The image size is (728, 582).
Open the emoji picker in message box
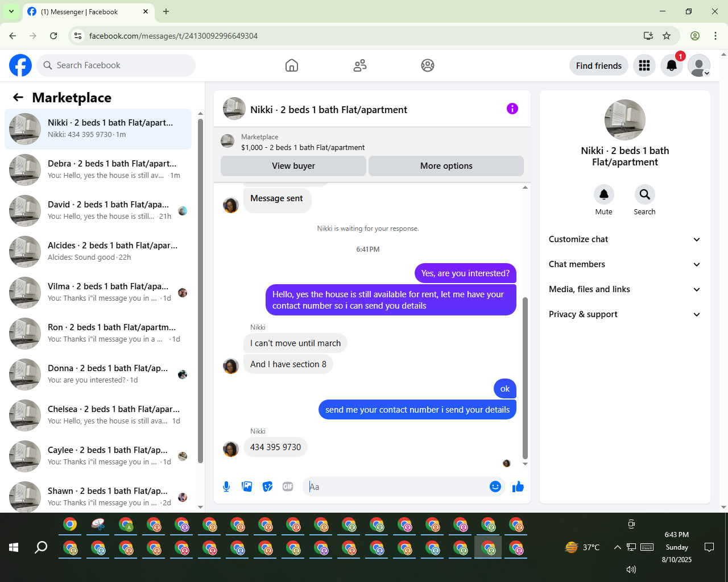pos(495,487)
